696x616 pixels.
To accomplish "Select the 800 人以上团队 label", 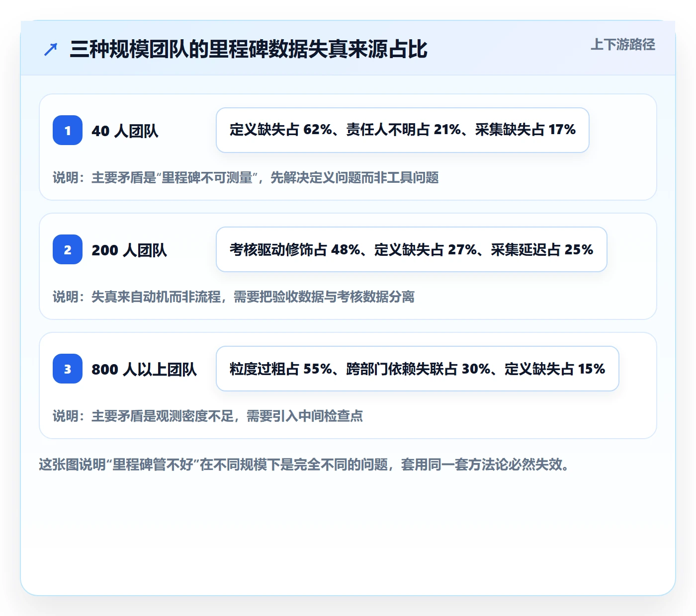I will (144, 369).
